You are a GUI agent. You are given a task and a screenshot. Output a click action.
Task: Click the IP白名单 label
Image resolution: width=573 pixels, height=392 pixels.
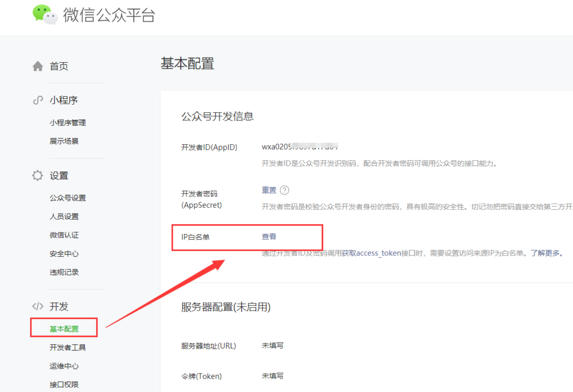195,237
